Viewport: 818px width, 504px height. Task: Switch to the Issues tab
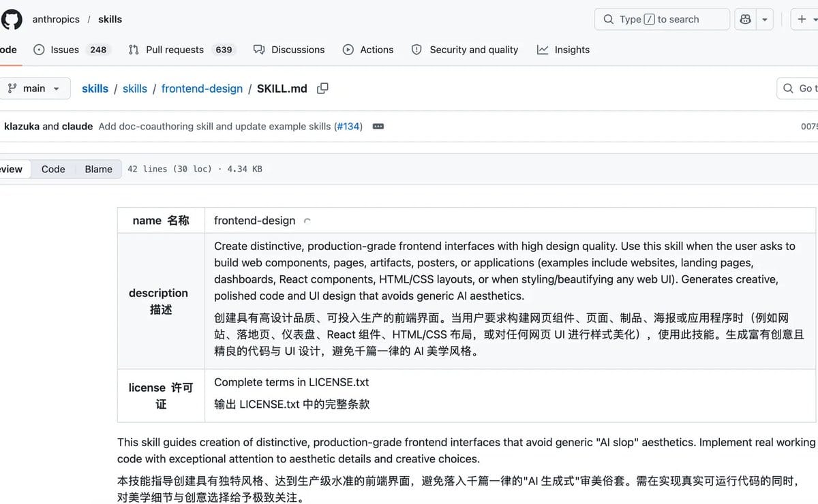72,50
